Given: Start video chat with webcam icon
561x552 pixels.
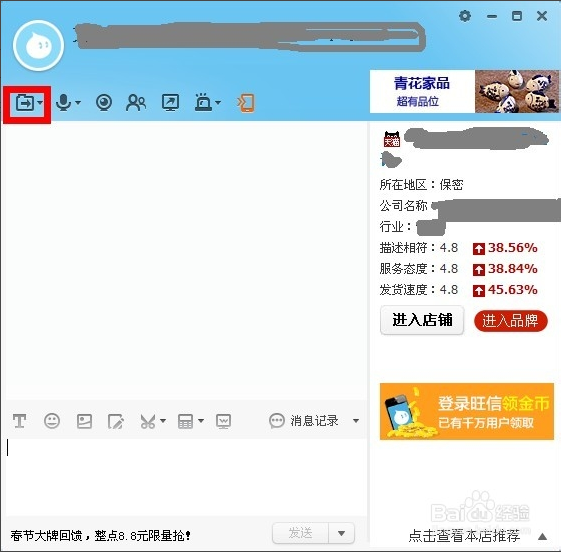Looking at the screenshot, I should (104, 103).
